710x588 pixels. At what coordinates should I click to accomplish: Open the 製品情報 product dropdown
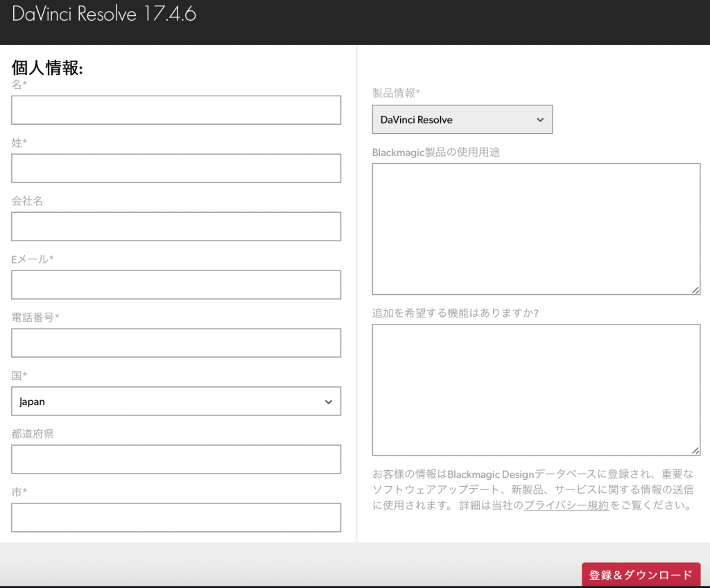coord(462,119)
